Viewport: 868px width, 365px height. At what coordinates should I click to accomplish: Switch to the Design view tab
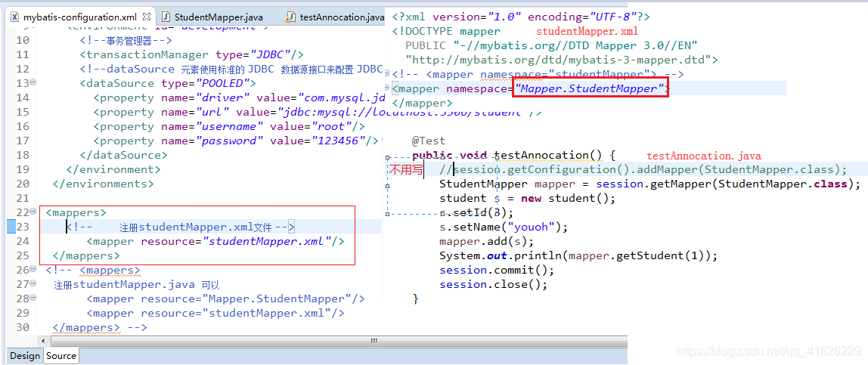[x=25, y=356]
